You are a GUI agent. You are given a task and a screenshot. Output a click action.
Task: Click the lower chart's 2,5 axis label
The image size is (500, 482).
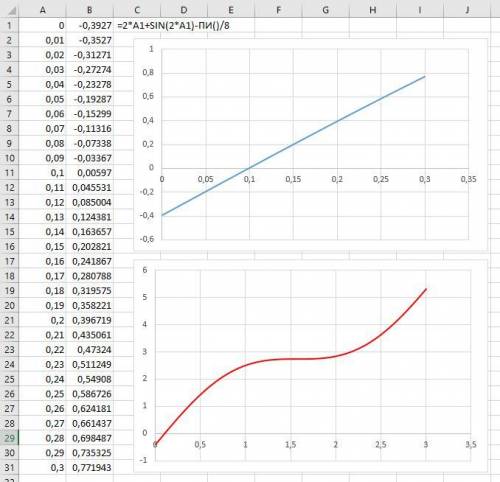(x=381, y=444)
